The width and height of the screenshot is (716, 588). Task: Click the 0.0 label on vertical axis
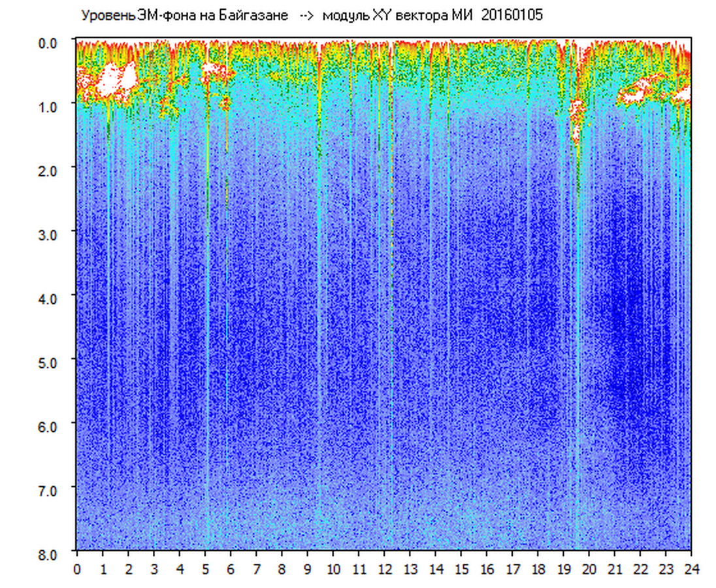(x=50, y=42)
